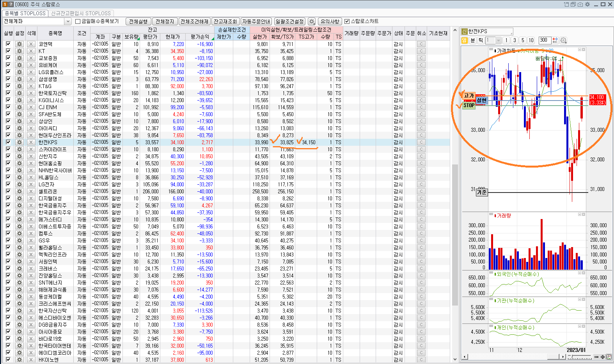Click the 전체실행 button

pyautogui.click(x=138, y=21)
